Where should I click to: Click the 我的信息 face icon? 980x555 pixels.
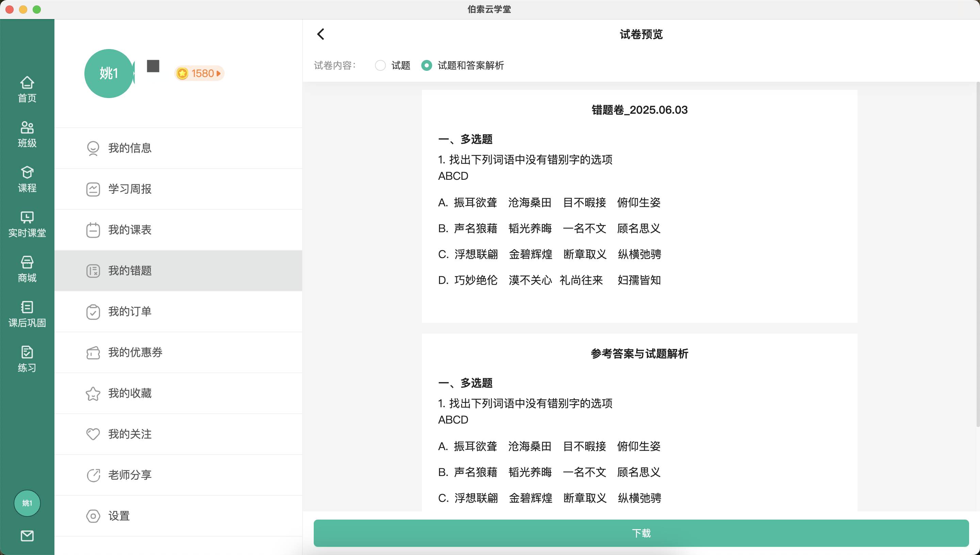click(x=93, y=148)
